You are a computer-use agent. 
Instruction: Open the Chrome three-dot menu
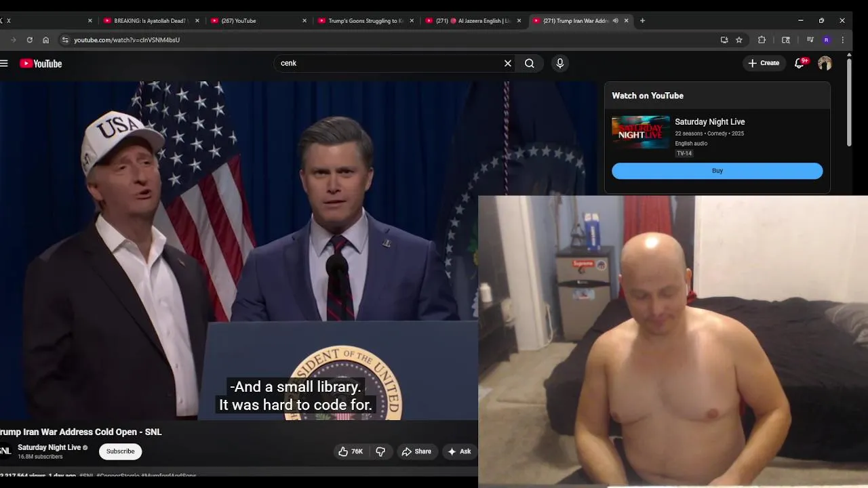click(843, 40)
